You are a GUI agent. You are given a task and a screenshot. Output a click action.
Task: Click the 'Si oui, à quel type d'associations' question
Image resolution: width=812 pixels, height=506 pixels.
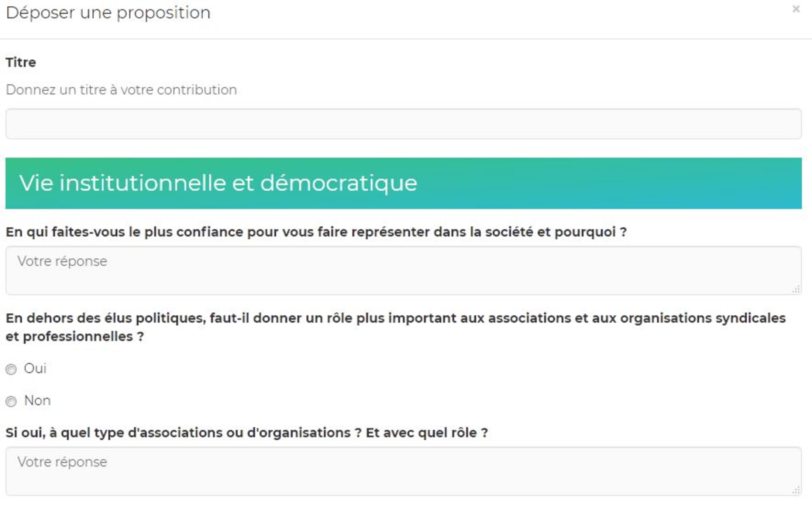click(x=247, y=433)
